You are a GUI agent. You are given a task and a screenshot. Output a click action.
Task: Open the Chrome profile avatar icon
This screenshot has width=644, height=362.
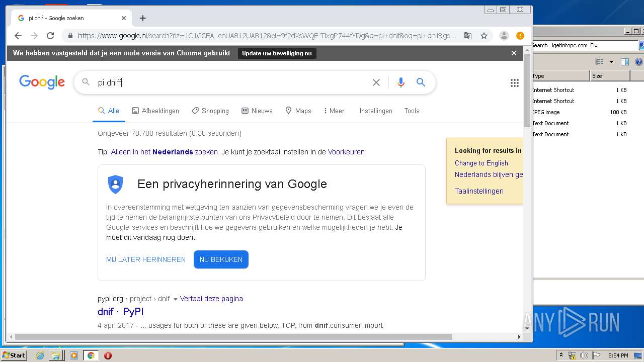(504, 36)
